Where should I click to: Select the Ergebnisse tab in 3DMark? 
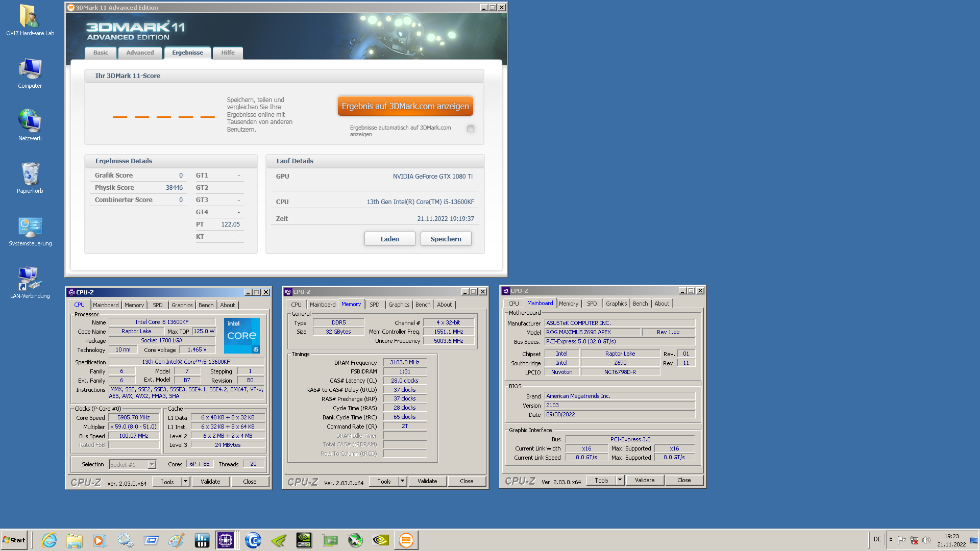[187, 53]
